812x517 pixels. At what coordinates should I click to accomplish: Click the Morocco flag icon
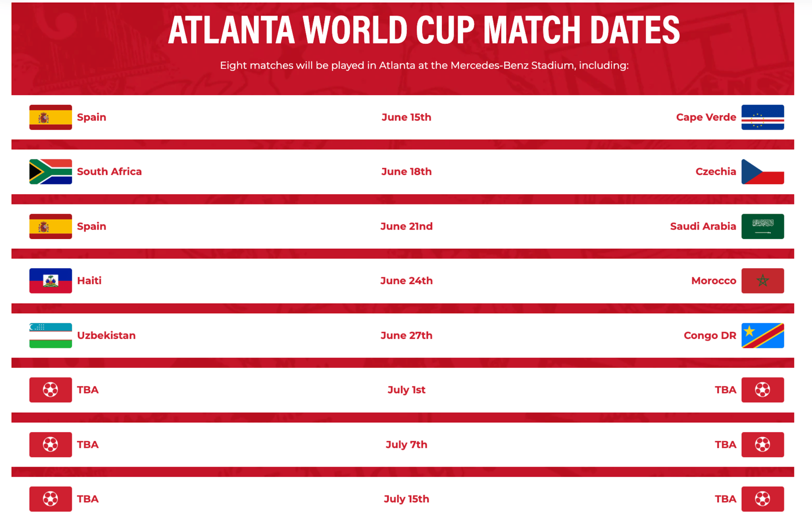click(762, 280)
